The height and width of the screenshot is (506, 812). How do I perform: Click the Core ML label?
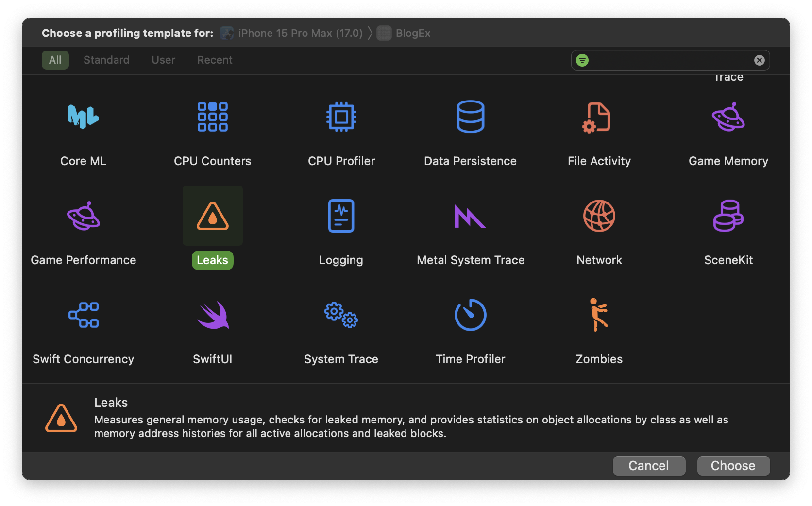point(84,161)
